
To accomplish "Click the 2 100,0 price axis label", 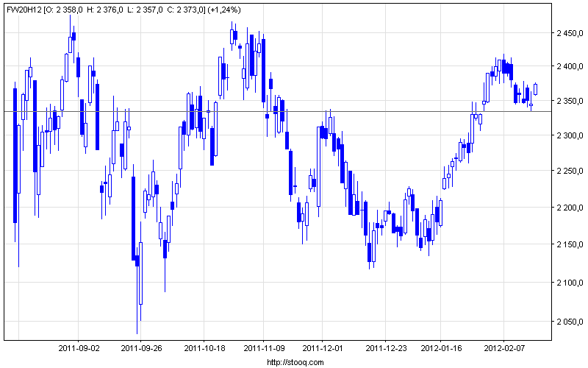I will click(570, 283).
